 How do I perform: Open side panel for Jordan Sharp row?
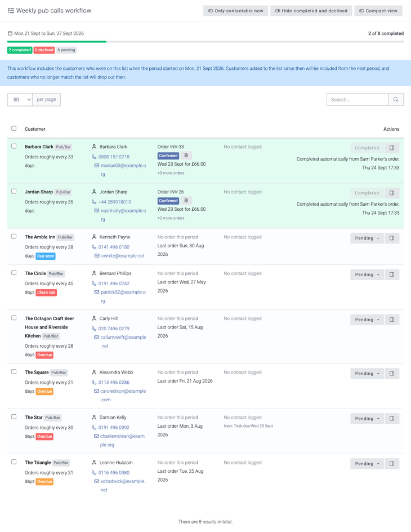tap(392, 193)
